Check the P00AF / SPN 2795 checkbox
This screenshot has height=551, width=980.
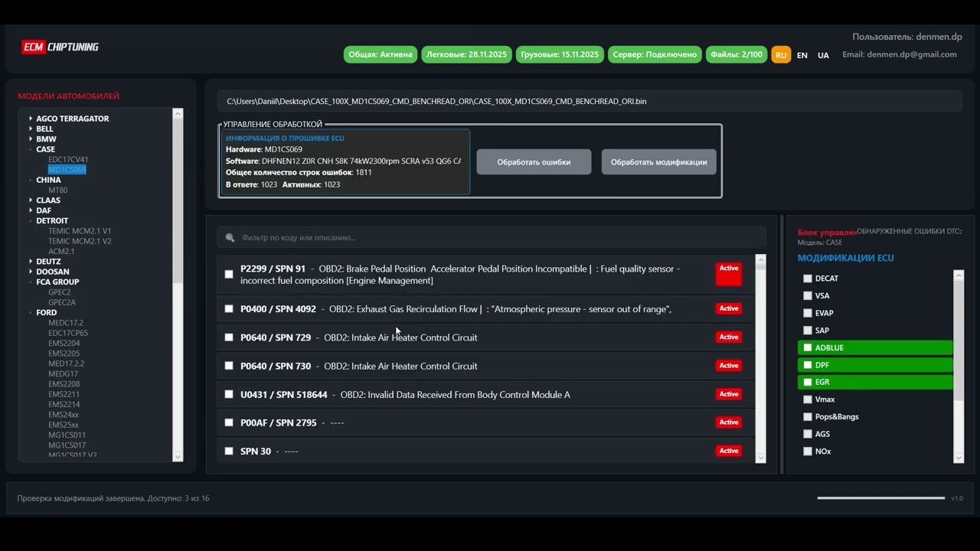tap(229, 422)
